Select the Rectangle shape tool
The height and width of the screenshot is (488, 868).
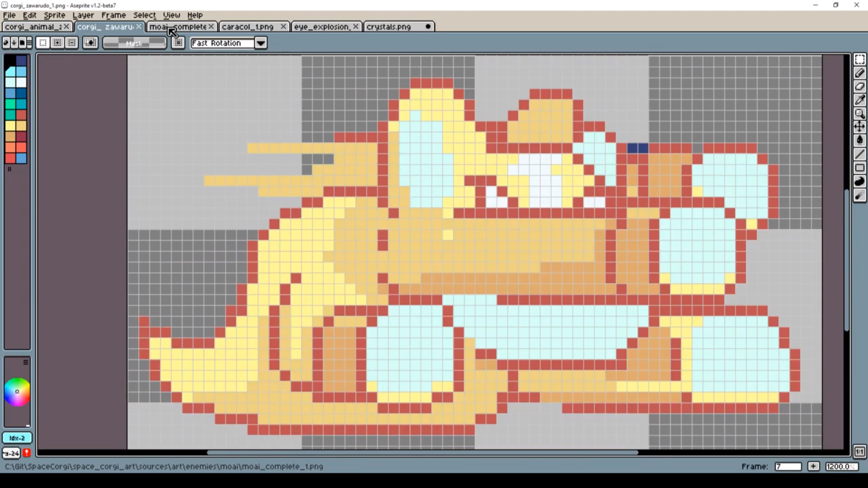[x=859, y=168]
